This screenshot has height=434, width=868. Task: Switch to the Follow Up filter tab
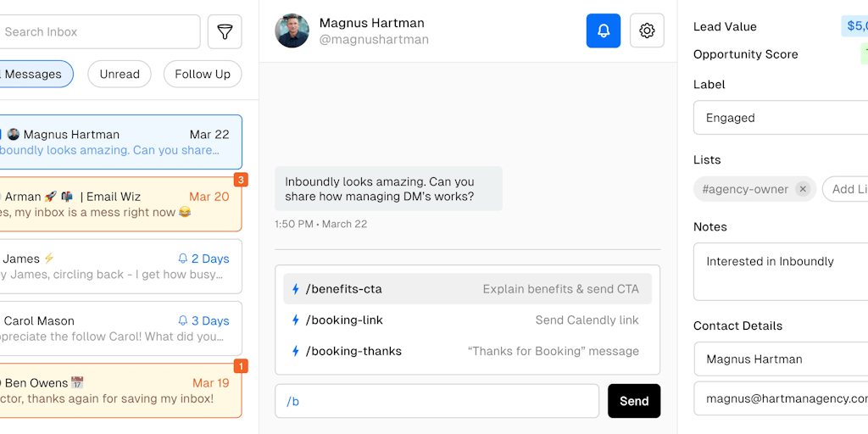coord(203,75)
